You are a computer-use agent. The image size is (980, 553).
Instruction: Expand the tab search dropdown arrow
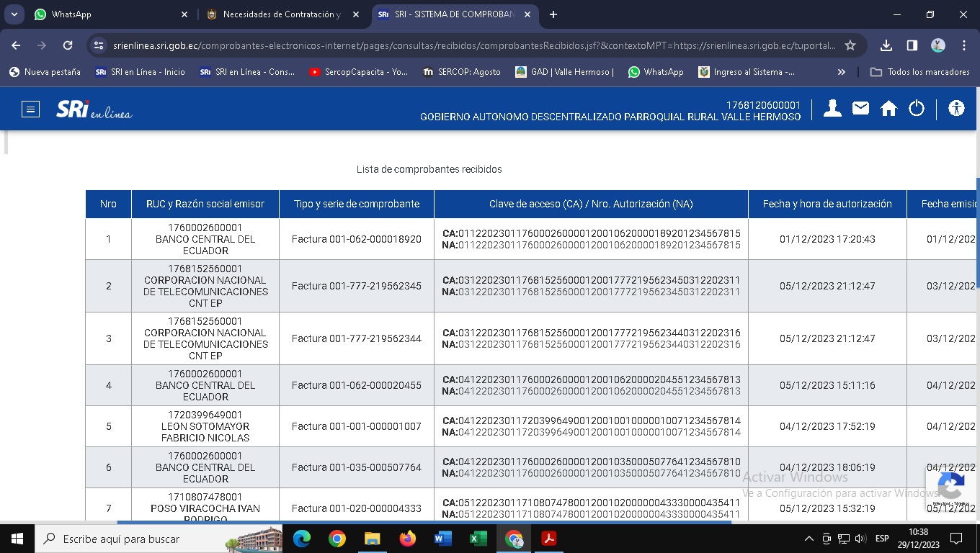14,14
